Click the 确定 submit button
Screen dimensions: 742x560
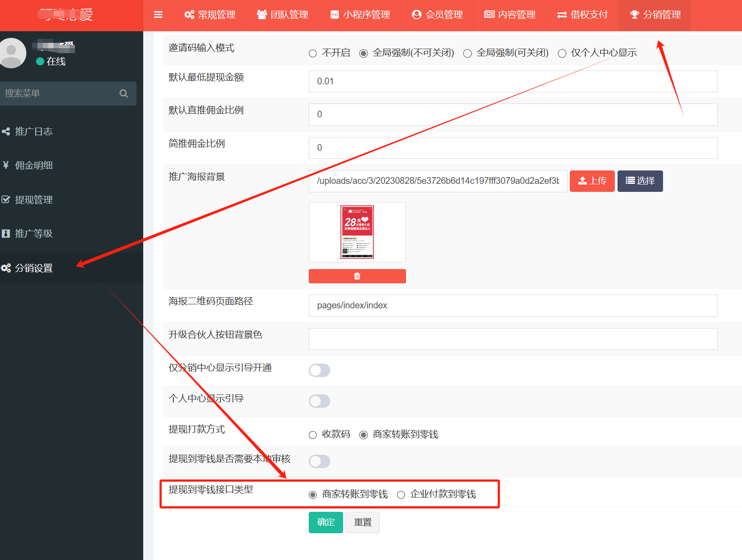point(326,523)
